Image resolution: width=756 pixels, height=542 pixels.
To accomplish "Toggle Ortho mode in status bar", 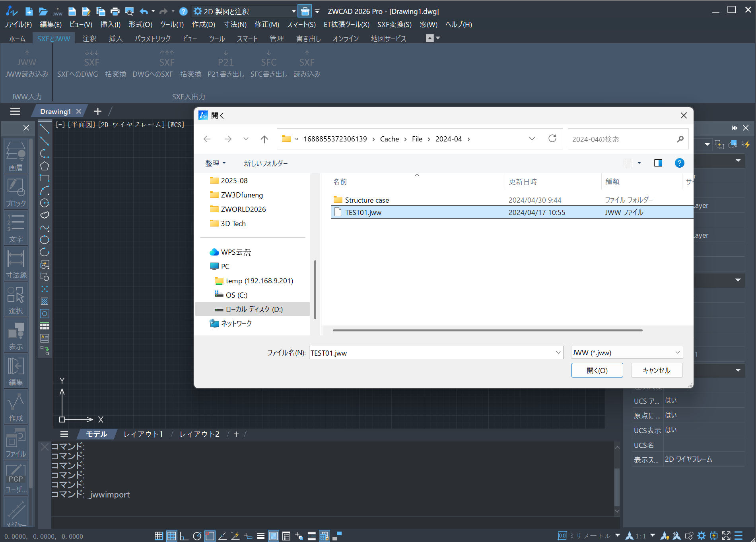I will pos(184,536).
